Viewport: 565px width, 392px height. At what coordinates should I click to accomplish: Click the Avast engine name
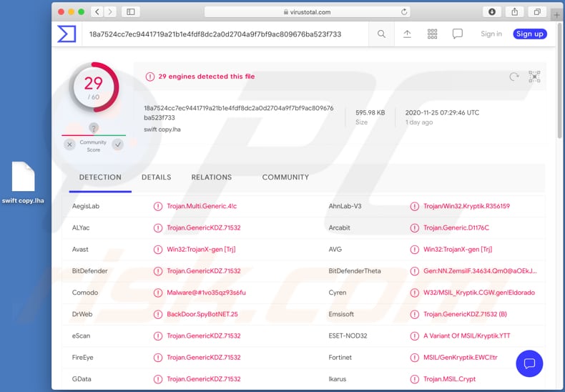(x=80, y=250)
